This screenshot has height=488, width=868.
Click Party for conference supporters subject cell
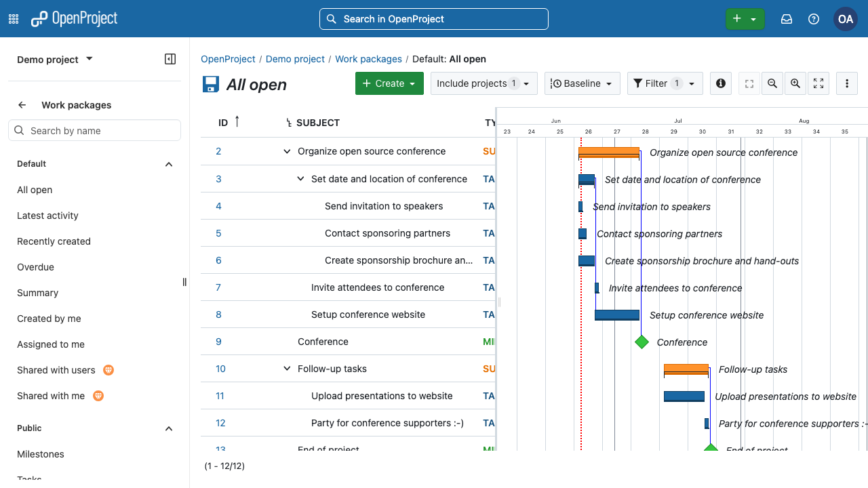(387, 423)
